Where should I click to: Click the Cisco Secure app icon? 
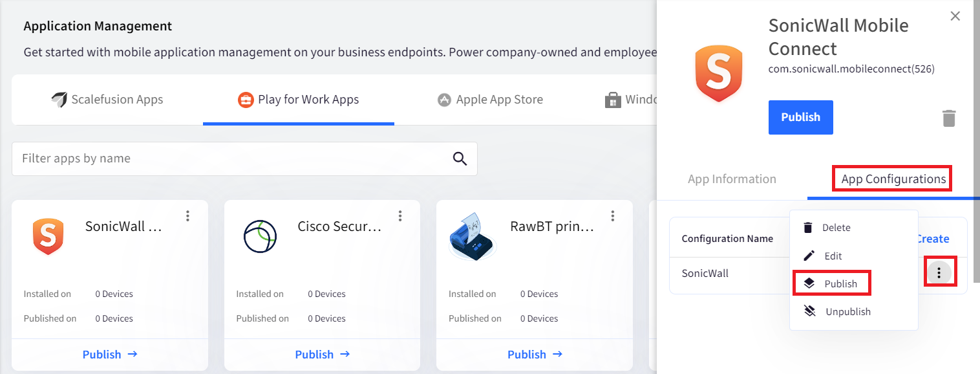tap(261, 236)
